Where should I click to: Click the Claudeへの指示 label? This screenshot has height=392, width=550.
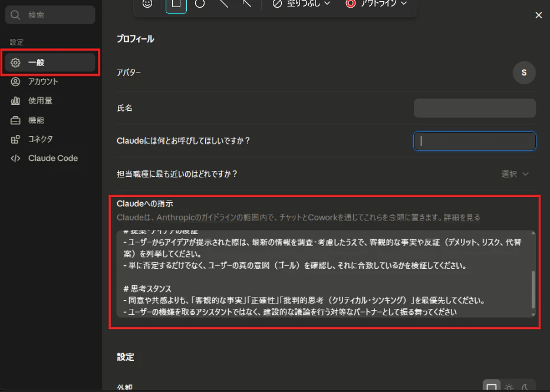(145, 204)
